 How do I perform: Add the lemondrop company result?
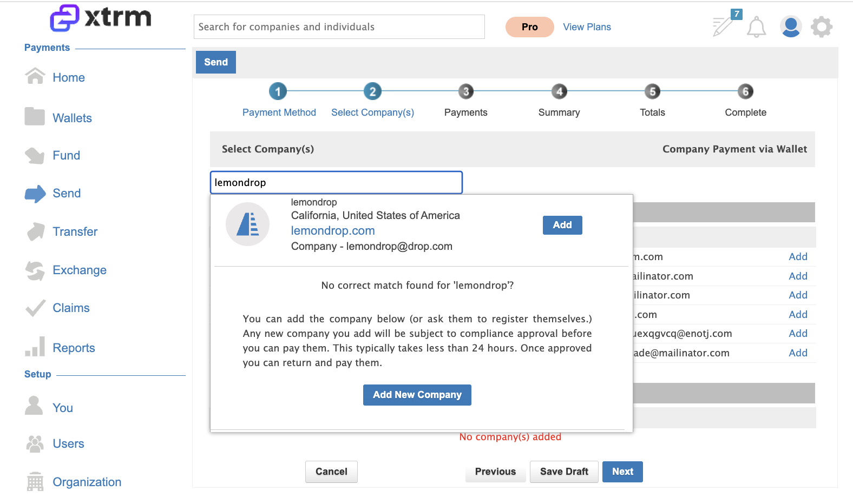(562, 225)
